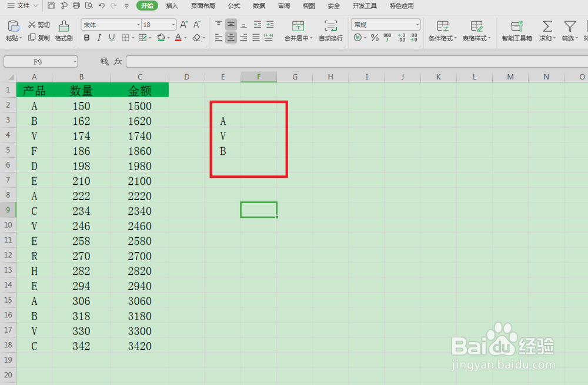Align text to top of cell
The width and height of the screenshot is (588, 385).
coord(218,25)
